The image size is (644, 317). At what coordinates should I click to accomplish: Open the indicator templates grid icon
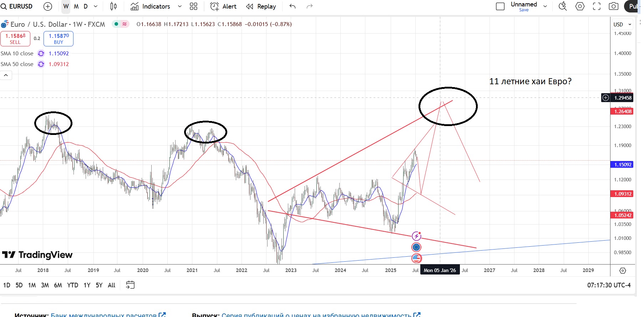pos(193,6)
